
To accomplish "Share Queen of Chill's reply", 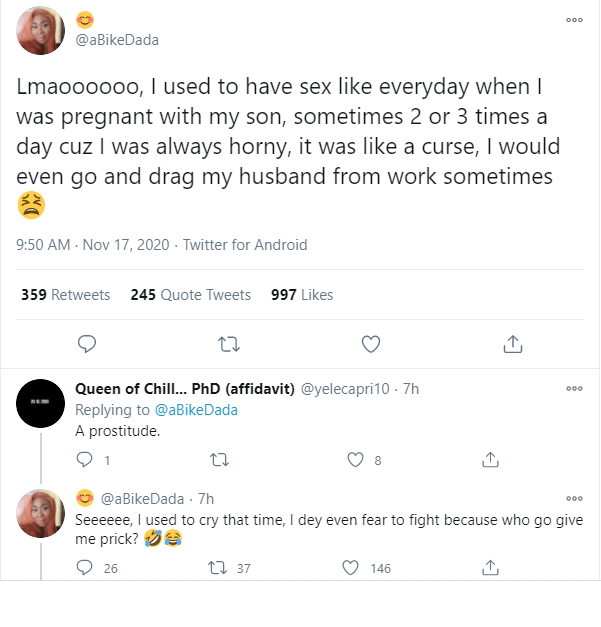I will (x=490, y=460).
